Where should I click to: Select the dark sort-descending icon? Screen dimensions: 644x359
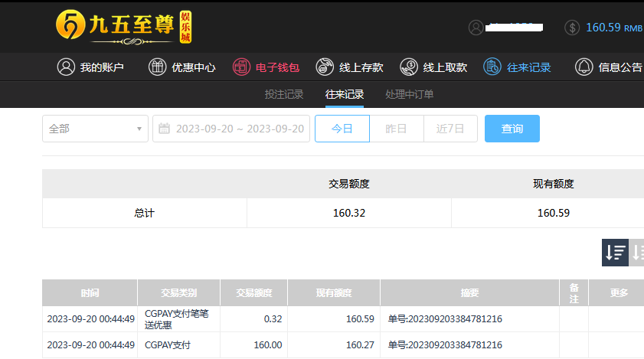coord(615,252)
